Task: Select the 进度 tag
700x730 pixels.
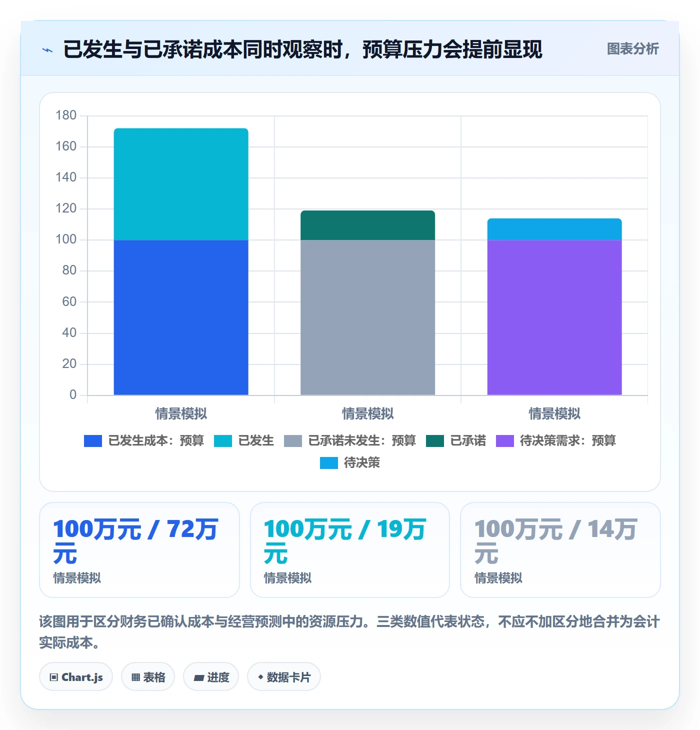Action: (x=211, y=677)
